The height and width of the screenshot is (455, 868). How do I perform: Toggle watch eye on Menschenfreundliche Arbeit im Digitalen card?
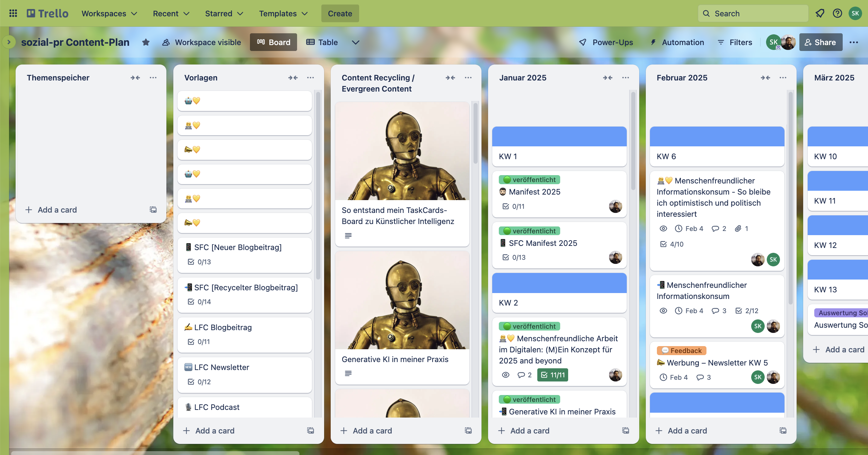(x=506, y=375)
